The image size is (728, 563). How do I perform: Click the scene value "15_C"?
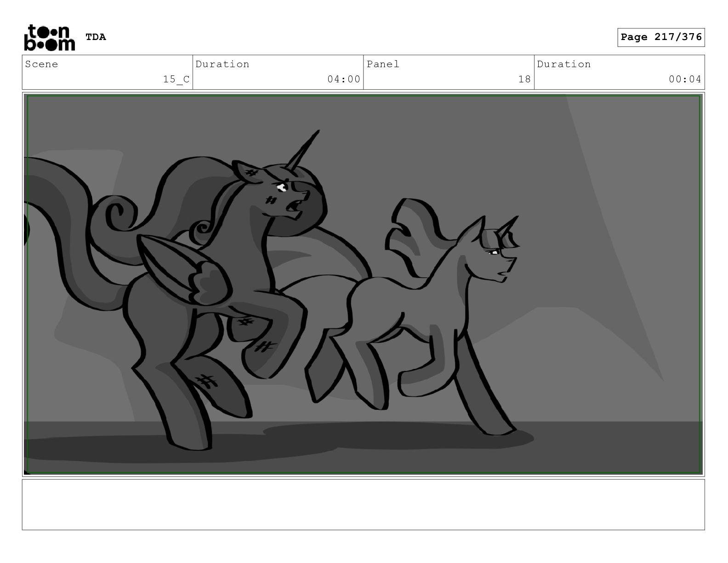point(176,79)
